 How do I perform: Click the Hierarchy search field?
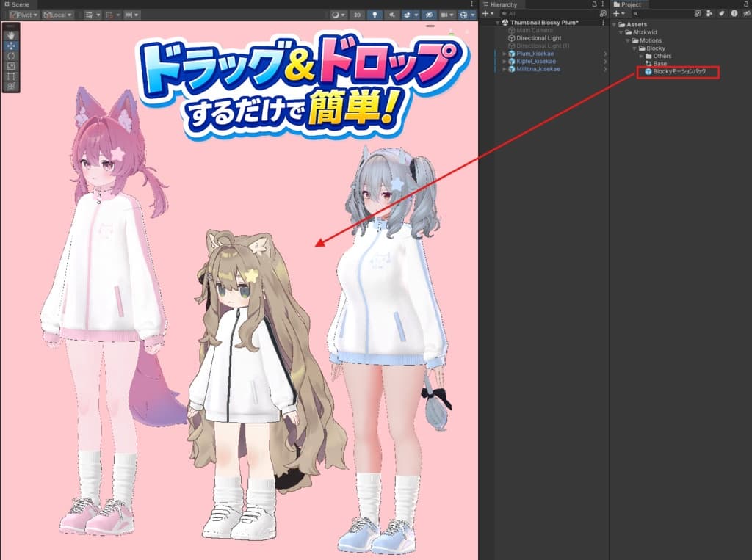(547, 14)
